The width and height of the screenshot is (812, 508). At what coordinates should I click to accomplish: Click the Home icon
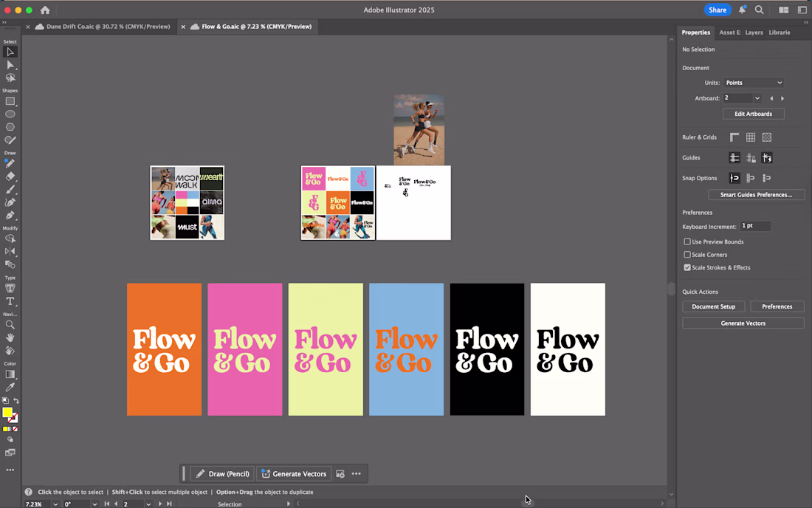[x=45, y=10]
